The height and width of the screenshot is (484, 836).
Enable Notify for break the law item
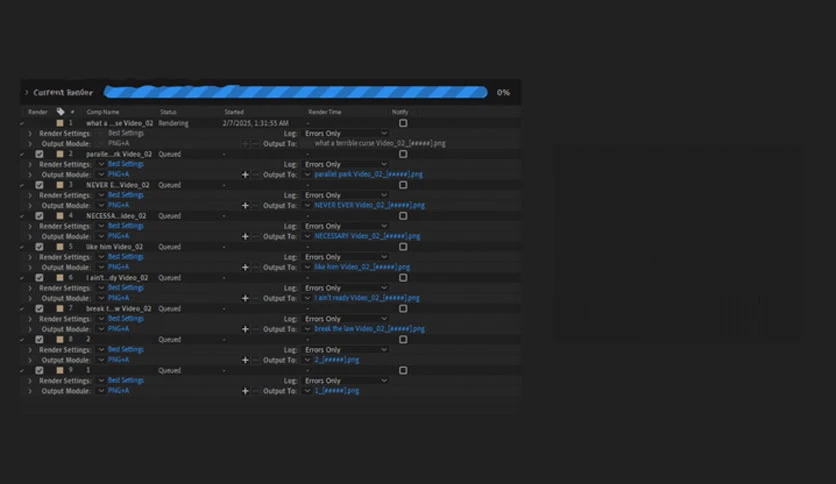pyautogui.click(x=403, y=309)
